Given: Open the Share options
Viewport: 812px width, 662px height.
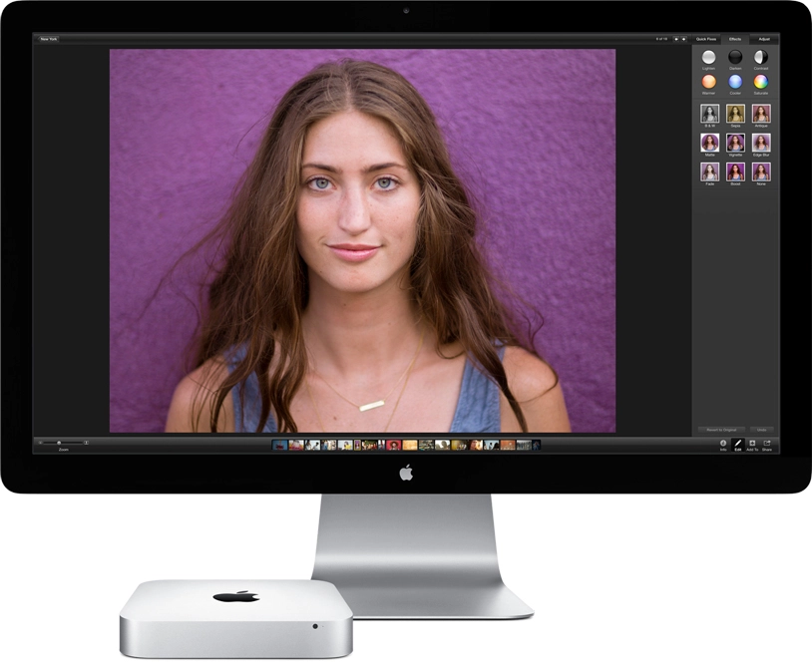Looking at the screenshot, I should click(766, 445).
